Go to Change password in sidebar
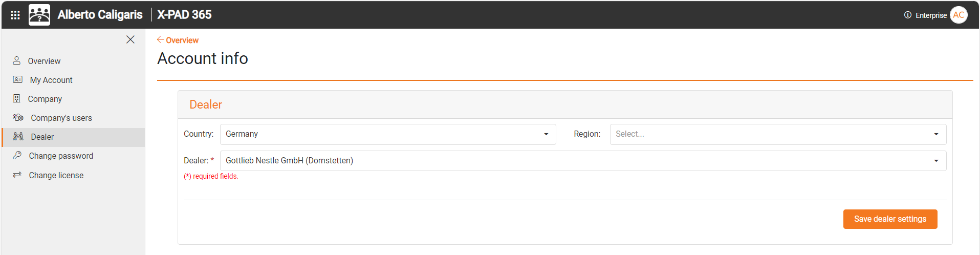Screen dimensions: 980x255 tap(61, 156)
